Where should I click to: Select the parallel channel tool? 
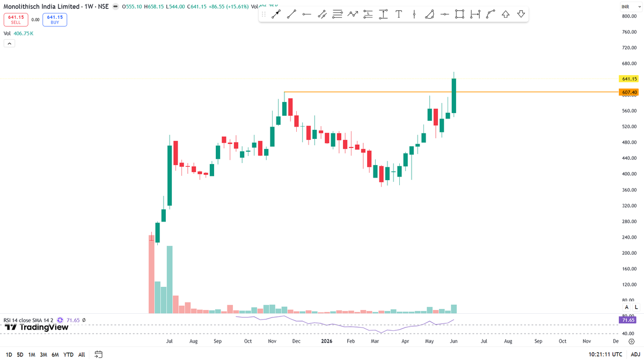(x=322, y=14)
